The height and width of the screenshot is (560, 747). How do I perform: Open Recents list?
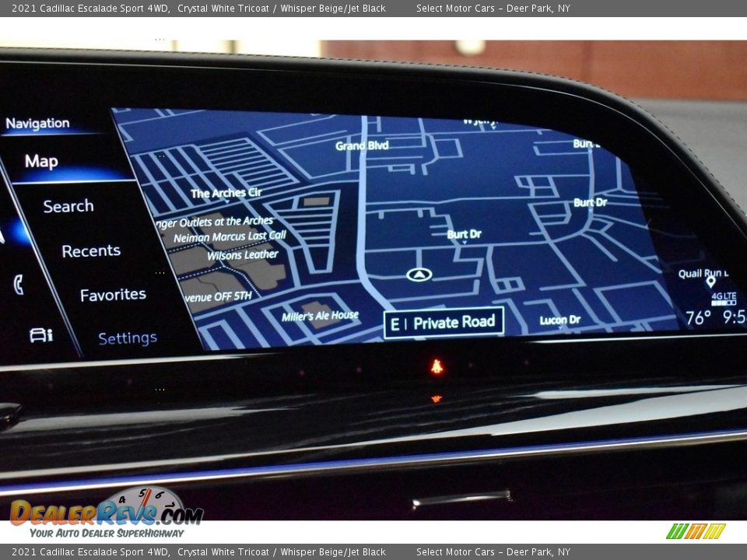tap(91, 250)
